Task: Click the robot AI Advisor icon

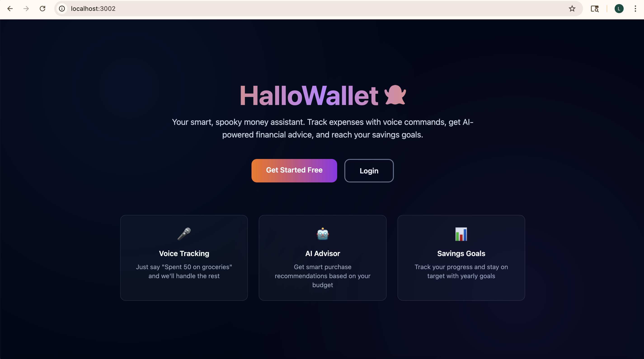Action: click(x=322, y=234)
